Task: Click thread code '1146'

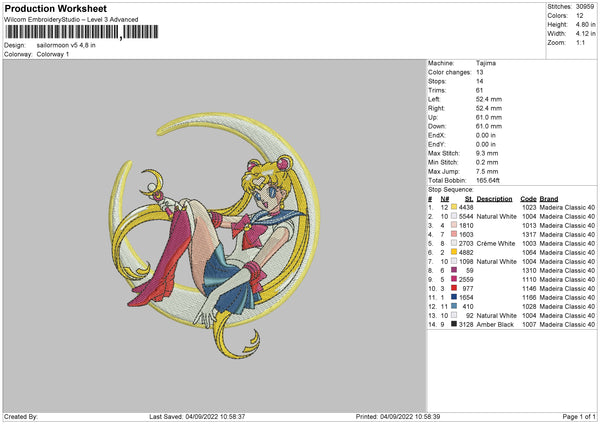Action: pos(529,288)
